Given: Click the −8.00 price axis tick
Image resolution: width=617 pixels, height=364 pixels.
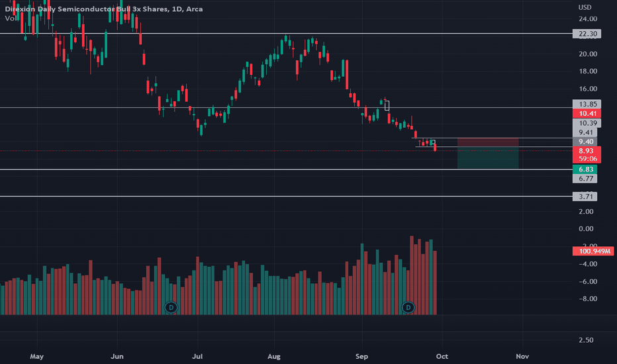Looking at the screenshot, I should tap(588, 298).
